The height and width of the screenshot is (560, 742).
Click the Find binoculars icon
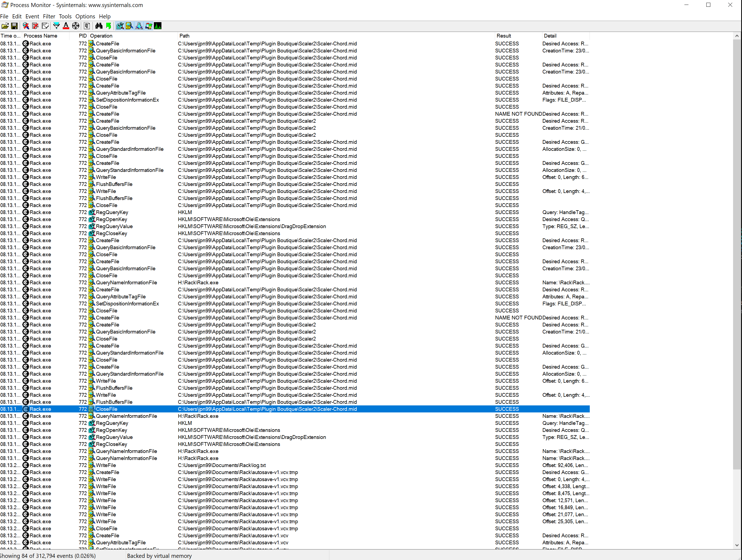coord(99,26)
